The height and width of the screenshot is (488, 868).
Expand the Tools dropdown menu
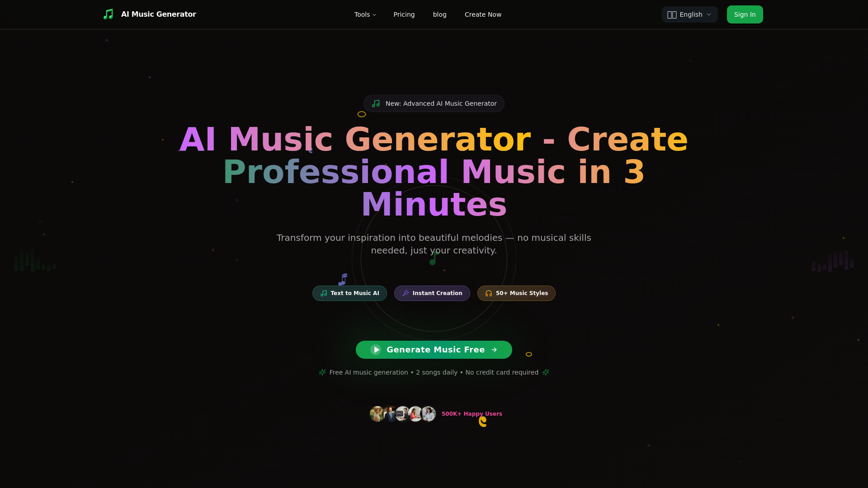coord(365,14)
